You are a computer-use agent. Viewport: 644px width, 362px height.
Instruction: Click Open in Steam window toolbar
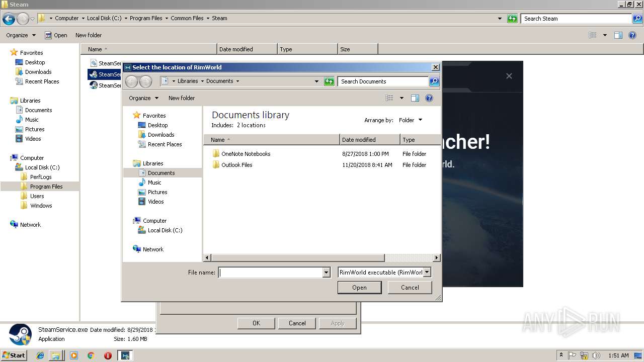[x=56, y=35]
